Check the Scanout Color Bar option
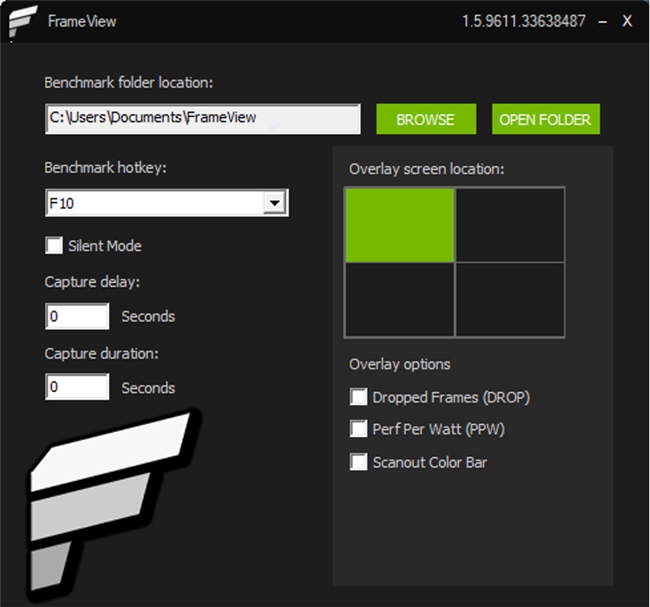 pos(358,462)
